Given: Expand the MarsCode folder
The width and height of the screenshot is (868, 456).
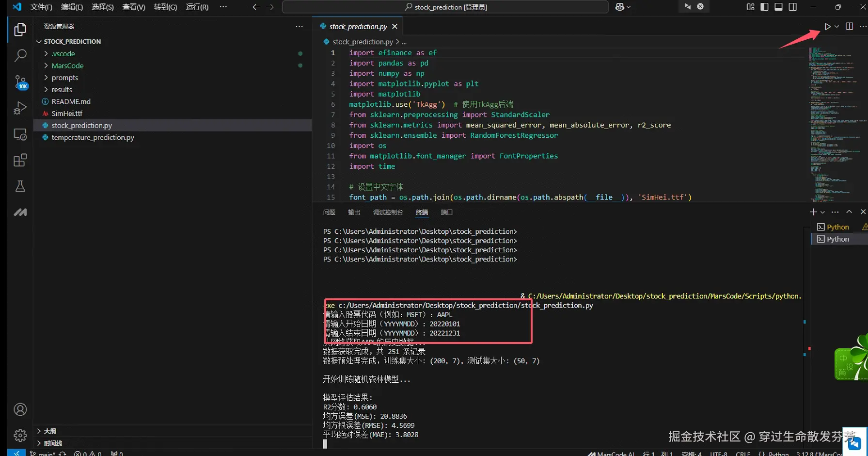Looking at the screenshot, I should [46, 65].
